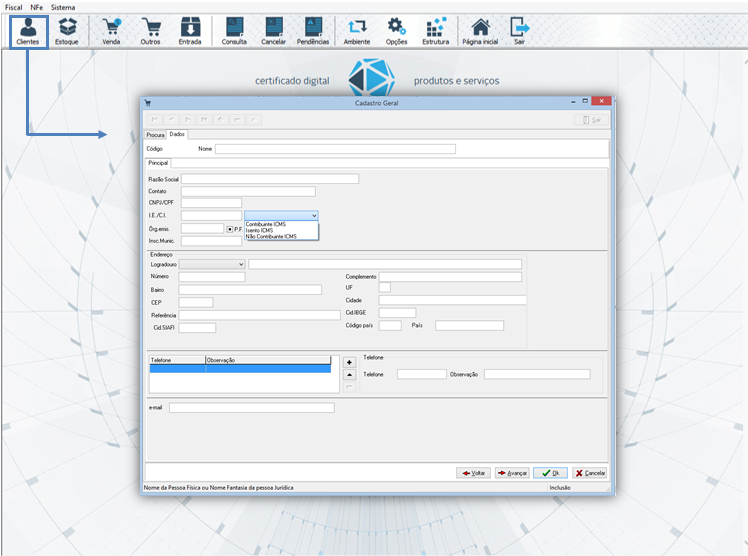The height and width of the screenshot is (556, 748).
Task: Click the Avançar button
Action: click(512, 473)
